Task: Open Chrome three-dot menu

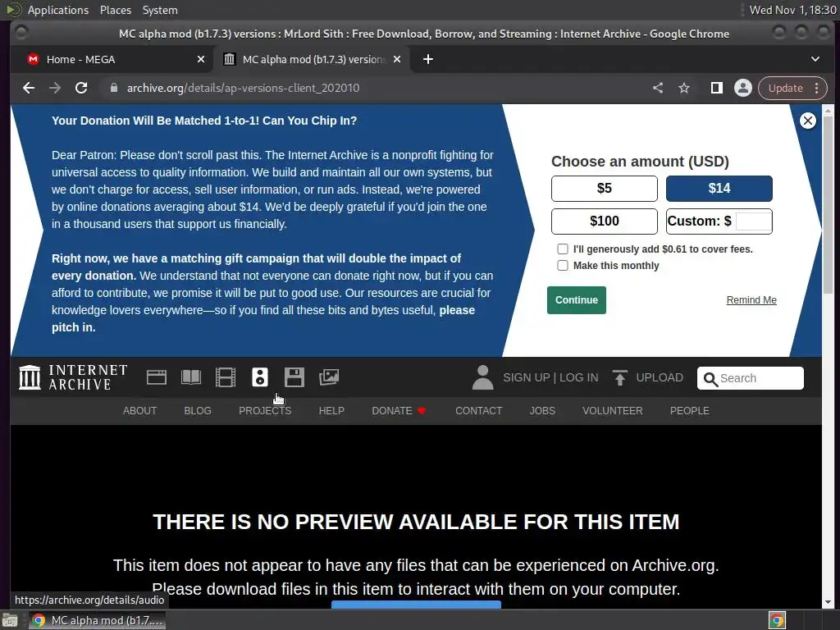Action: pyautogui.click(x=816, y=88)
